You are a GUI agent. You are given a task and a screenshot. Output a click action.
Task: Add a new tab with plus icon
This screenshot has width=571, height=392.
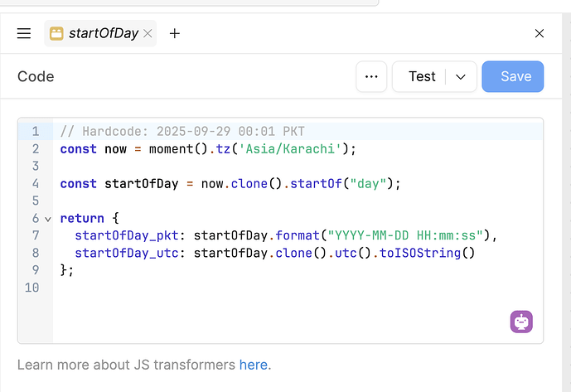pos(175,34)
